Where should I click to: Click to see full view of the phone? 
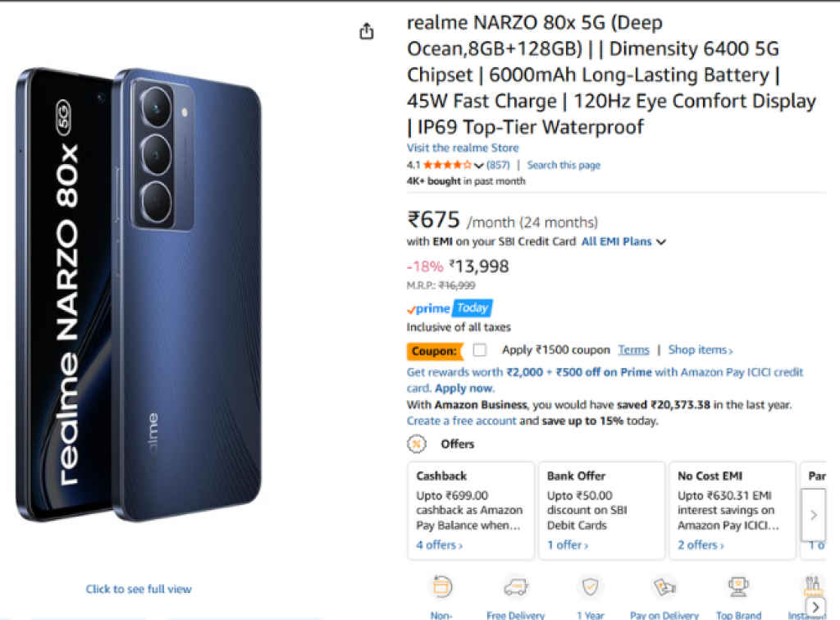[x=138, y=589]
